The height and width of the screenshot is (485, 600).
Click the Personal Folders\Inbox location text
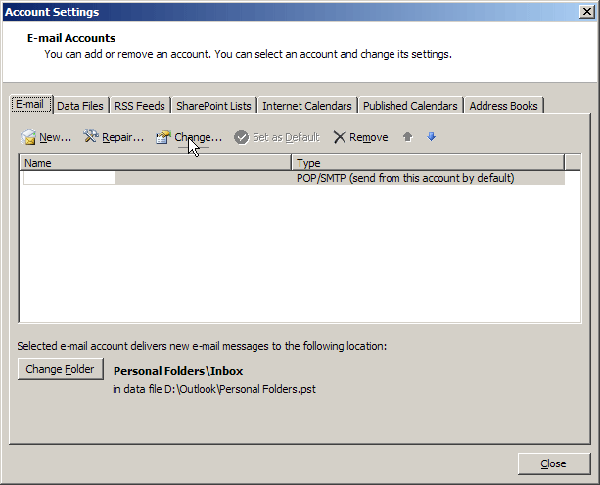(178, 371)
